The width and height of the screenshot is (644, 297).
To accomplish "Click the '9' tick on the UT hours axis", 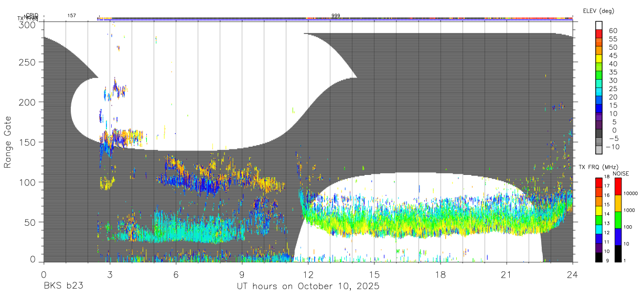I will click(x=242, y=274).
